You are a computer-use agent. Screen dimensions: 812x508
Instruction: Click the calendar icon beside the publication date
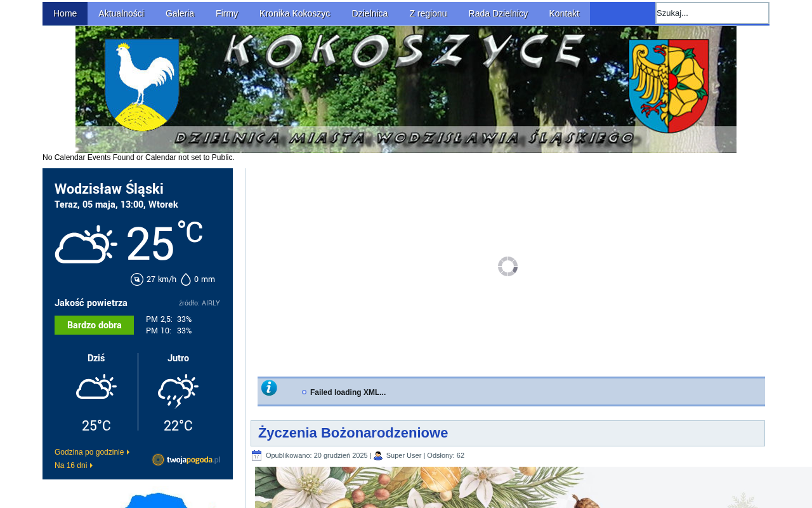[x=256, y=455]
